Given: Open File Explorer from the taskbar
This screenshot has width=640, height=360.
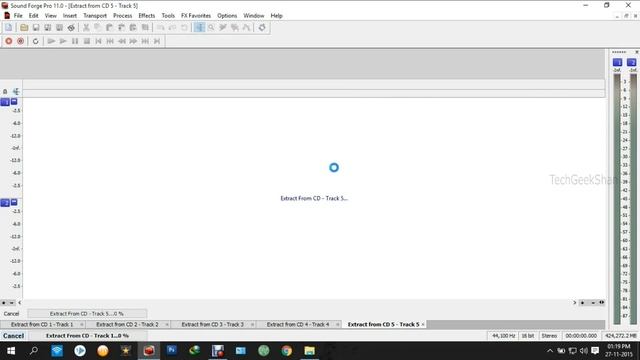Looking at the screenshot, I should coord(309,351).
